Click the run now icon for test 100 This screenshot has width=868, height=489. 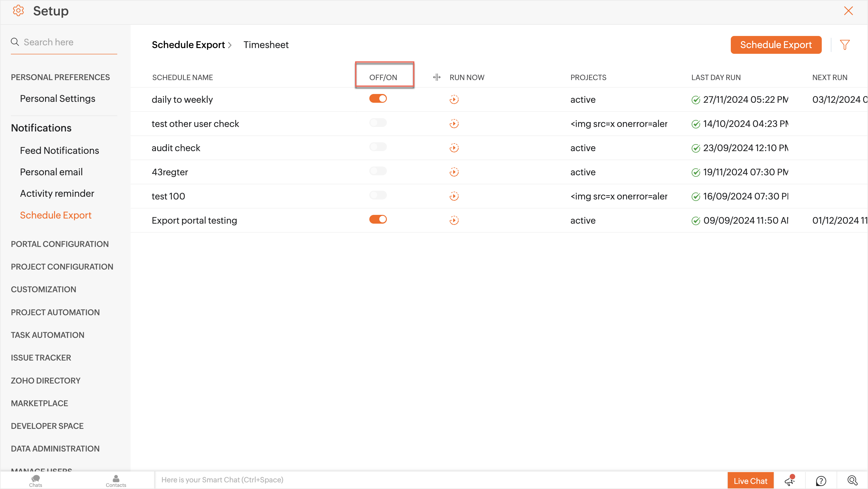click(454, 196)
